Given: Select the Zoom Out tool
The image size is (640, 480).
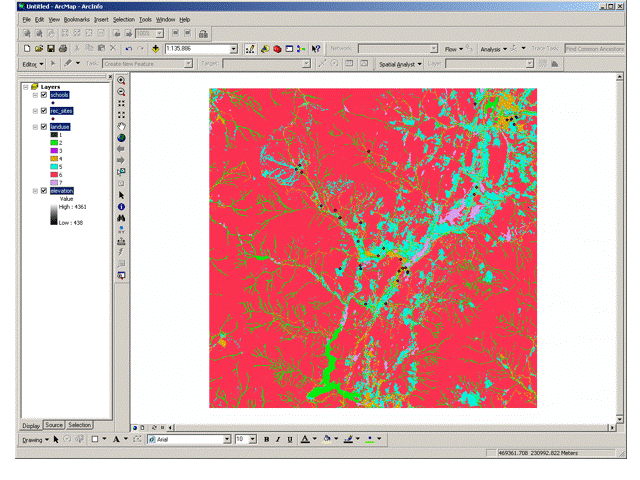Looking at the screenshot, I should point(121,92).
